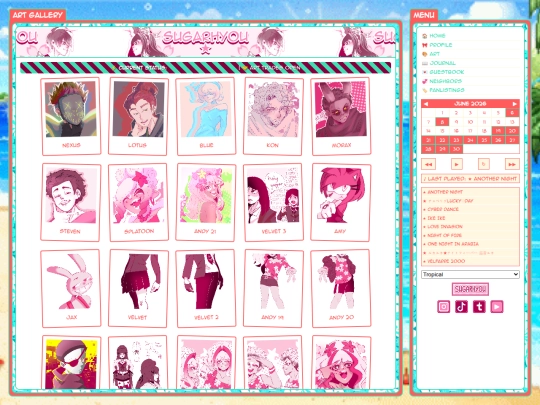Click the house icon beside Home
The image size is (540, 405).
click(425, 36)
